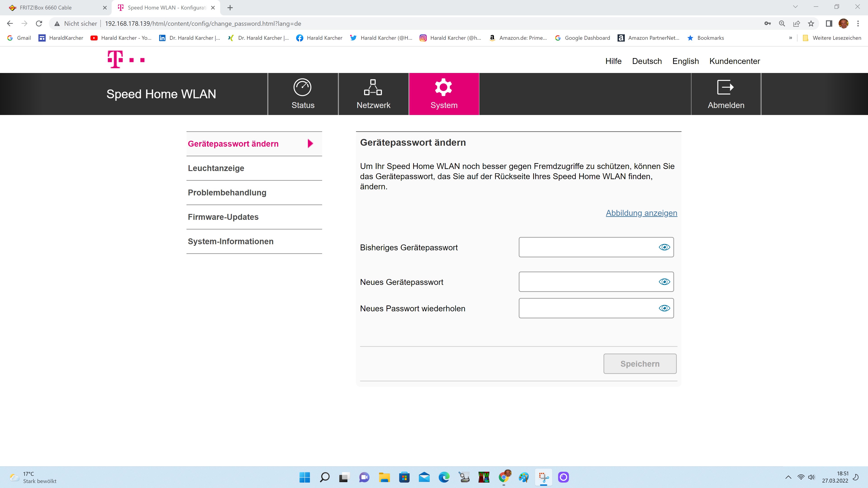868x488 pixels.
Task: Open Microsoft Edge from the taskbar
Action: tap(444, 477)
